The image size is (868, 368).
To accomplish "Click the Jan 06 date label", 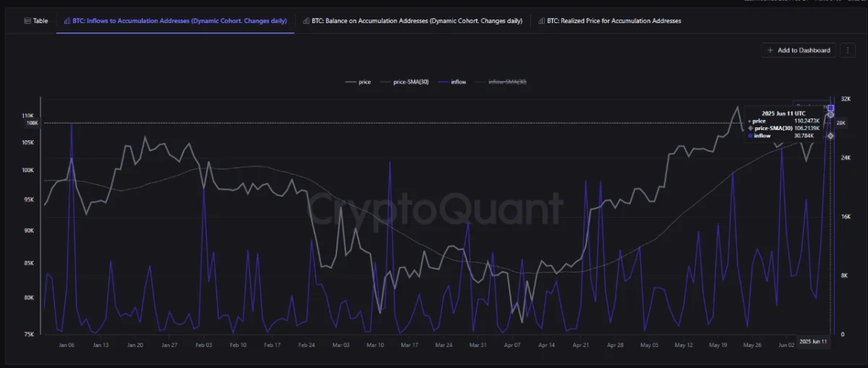I will (66, 346).
